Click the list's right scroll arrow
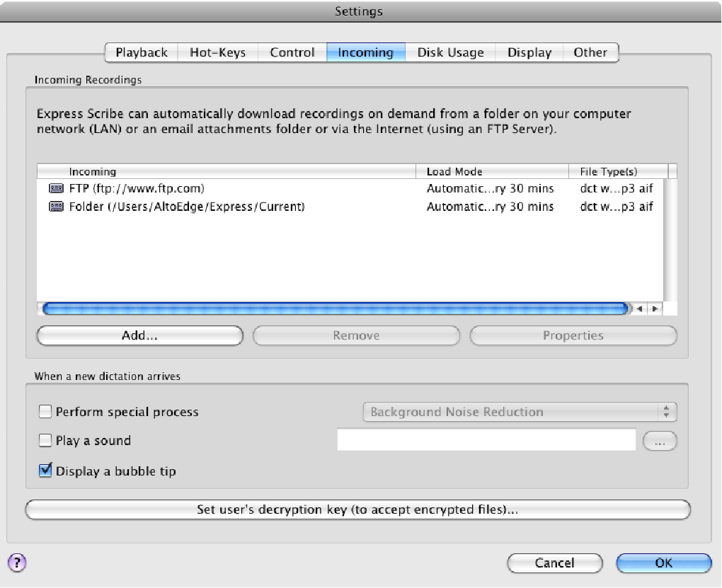The width and height of the screenshot is (722, 588). [654, 309]
